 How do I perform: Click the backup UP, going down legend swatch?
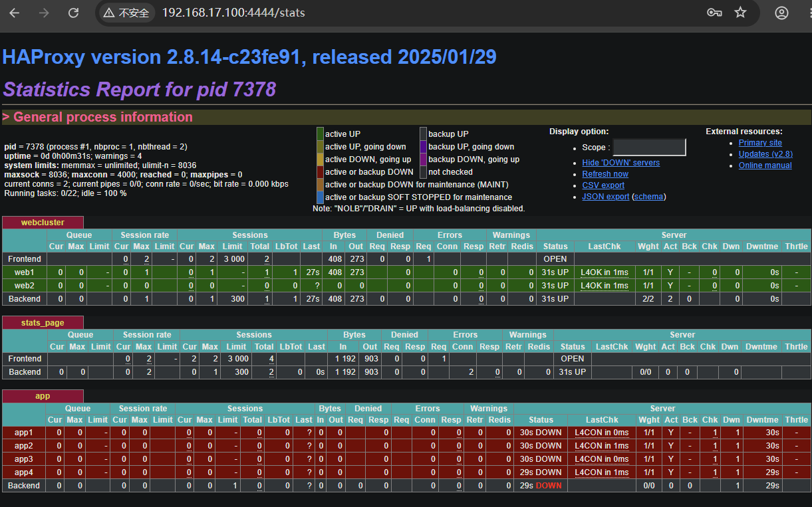[x=423, y=147]
